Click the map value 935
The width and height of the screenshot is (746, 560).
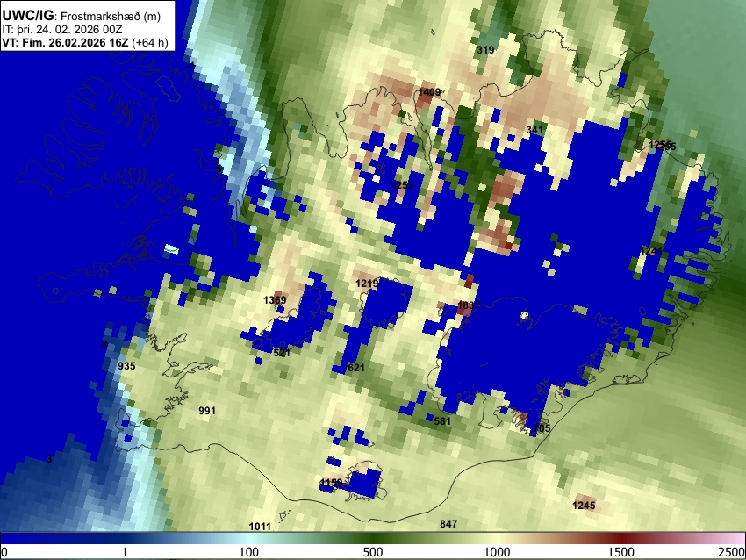click(126, 366)
